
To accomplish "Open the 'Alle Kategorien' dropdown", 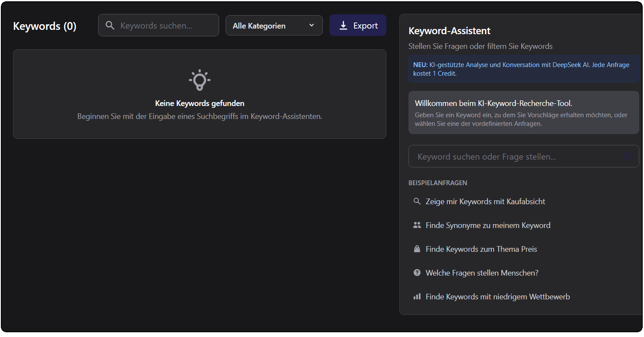I will point(274,25).
